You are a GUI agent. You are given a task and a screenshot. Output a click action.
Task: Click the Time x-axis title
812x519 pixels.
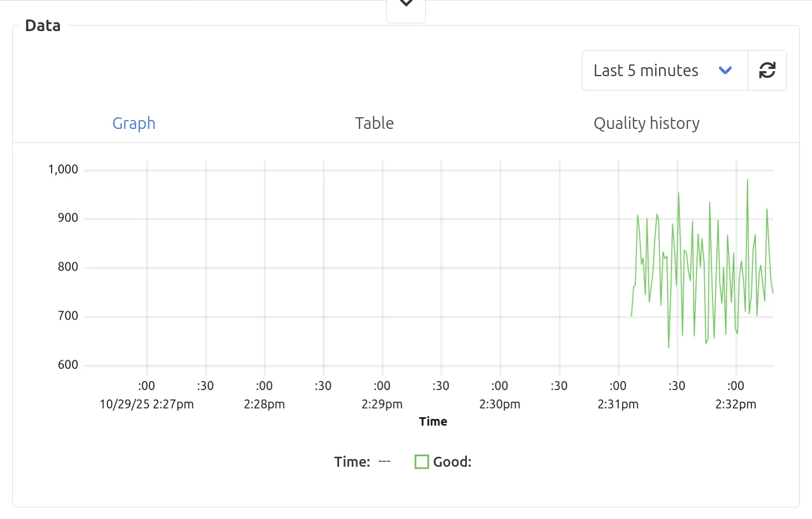(433, 421)
